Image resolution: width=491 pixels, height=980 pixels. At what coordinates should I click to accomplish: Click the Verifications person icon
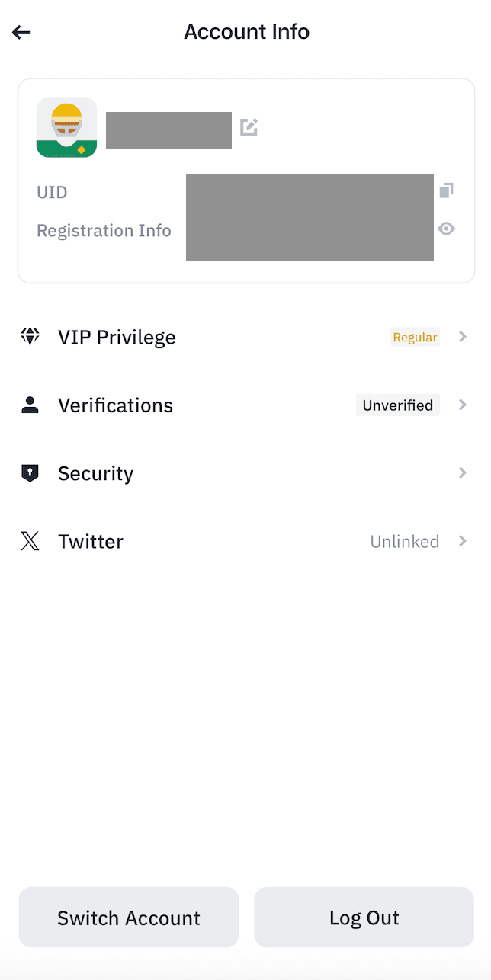point(30,405)
